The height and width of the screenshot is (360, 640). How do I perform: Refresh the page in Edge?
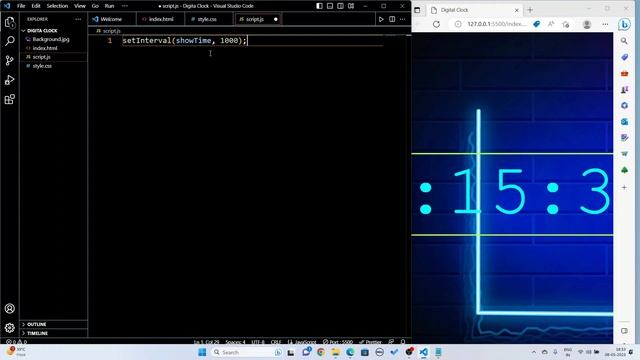pyautogui.click(x=436, y=24)
